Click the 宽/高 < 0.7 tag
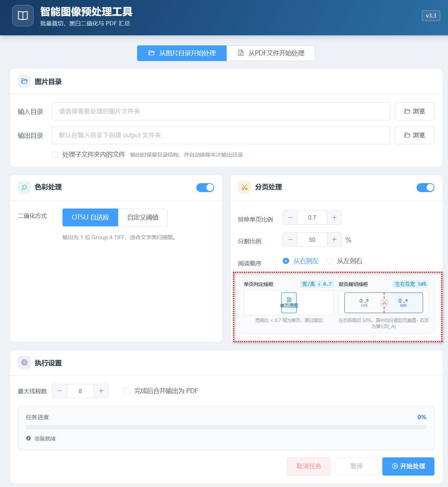The width and height of the screenshot is (448, 487). tap(317, 284)
